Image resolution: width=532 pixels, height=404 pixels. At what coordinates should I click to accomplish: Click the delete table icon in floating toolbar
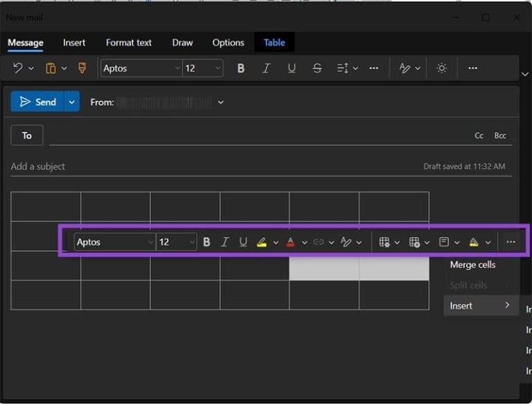tap(414, 243)
